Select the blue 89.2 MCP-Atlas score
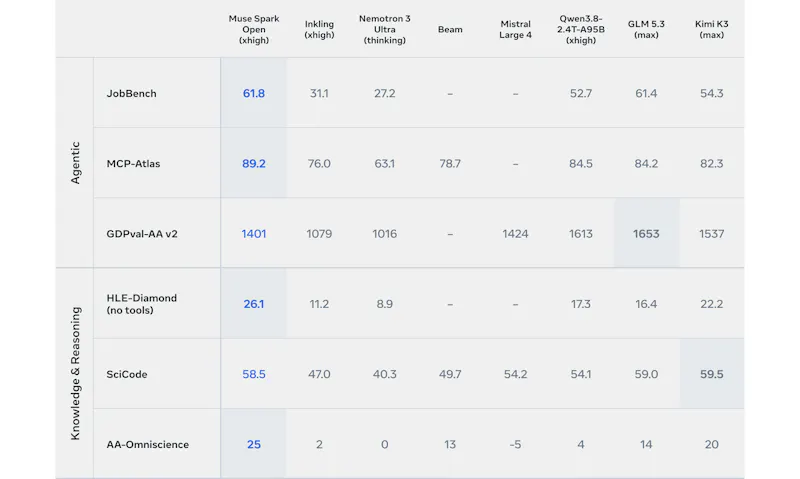The height and width of the screenshot is (479, 800). coord(254,164)
